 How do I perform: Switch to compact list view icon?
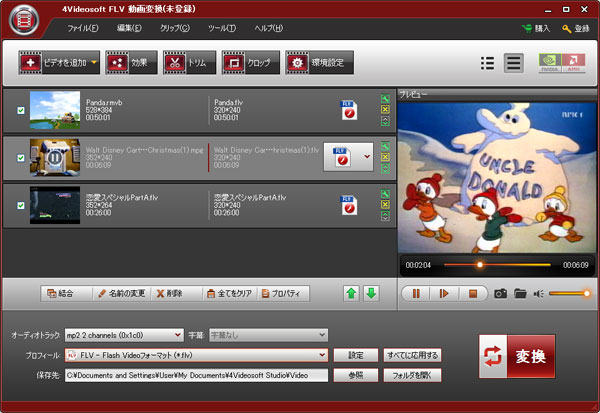click(x=487, y=63)
